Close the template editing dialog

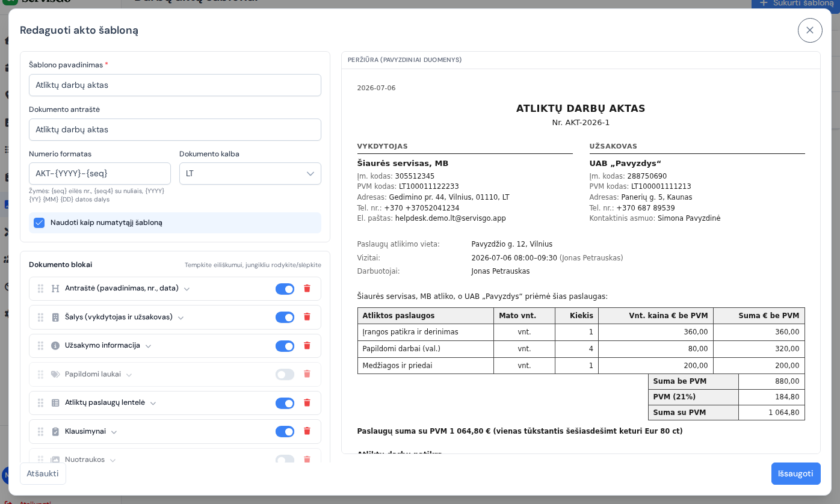[x=810, y=30]
